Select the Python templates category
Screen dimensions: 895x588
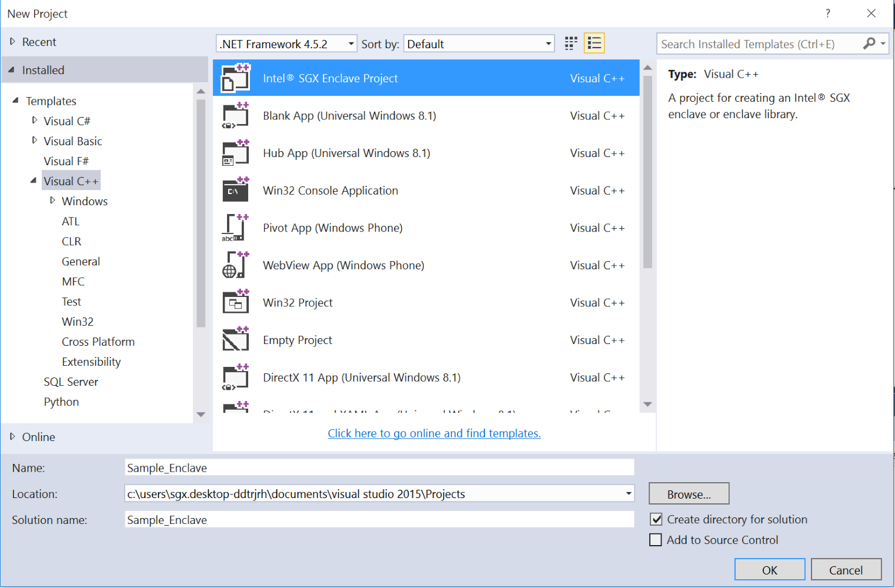click(61, 402)
